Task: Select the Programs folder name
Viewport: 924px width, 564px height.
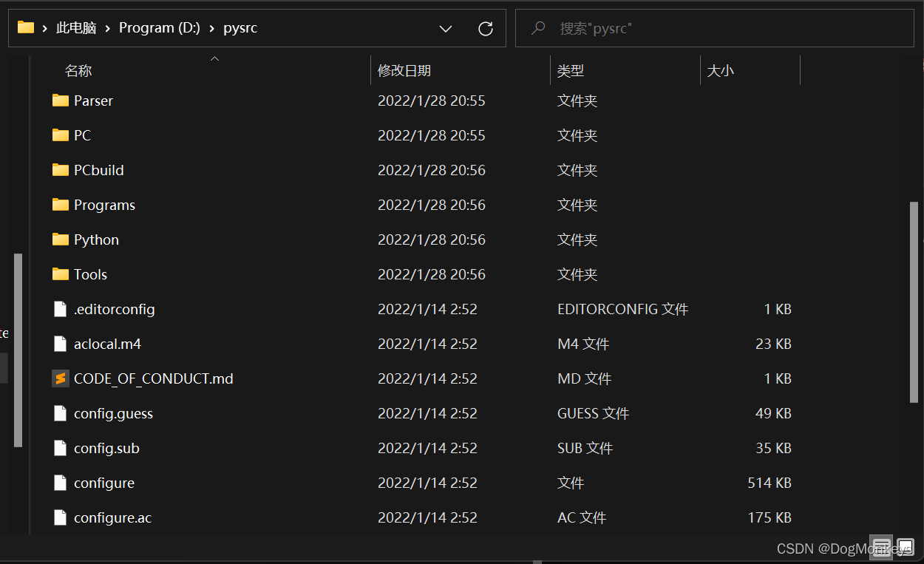Action: pos(104,205)
